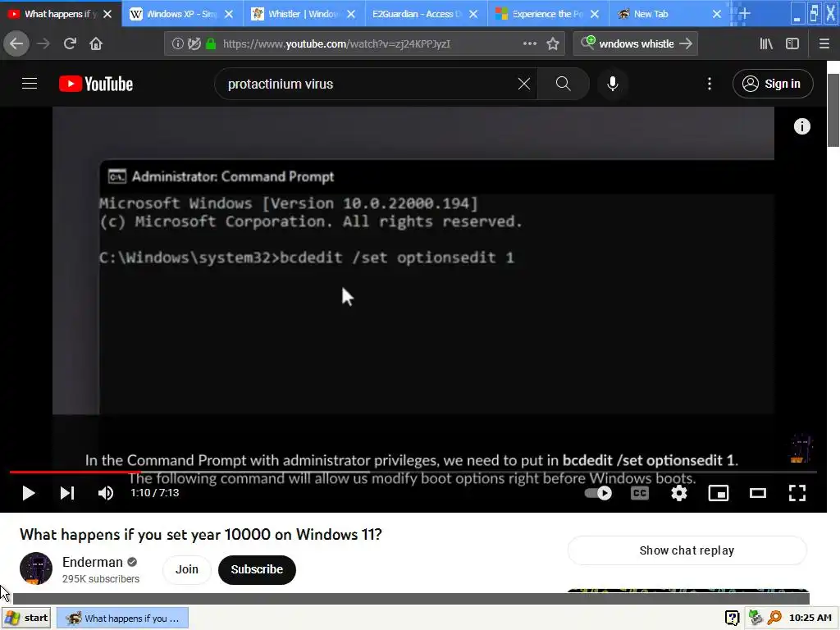The image size is (840, 630).
Task: Mute the video volume speaker
Action: point(106,493)
